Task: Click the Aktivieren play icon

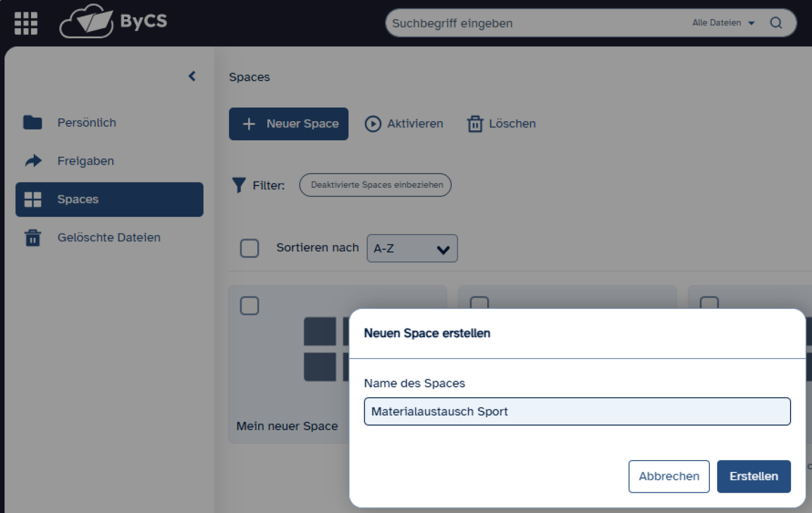Action: (x=373, y=123)
